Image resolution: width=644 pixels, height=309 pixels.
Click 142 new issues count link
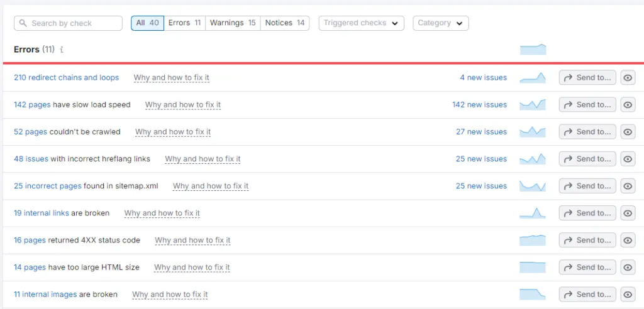click(479, 105)
